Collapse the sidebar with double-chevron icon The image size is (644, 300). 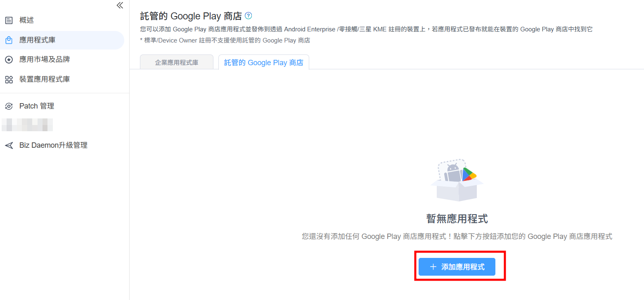pos(120,5)
